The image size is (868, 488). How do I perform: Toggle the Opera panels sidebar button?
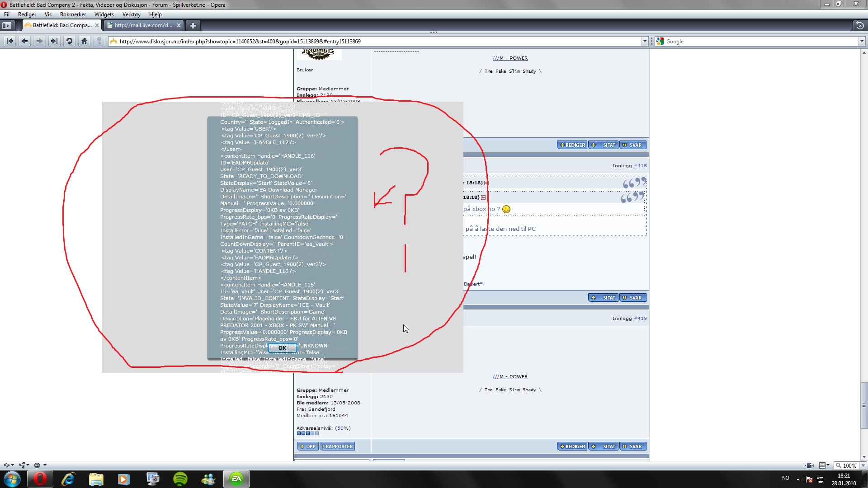tap(6, 25)
